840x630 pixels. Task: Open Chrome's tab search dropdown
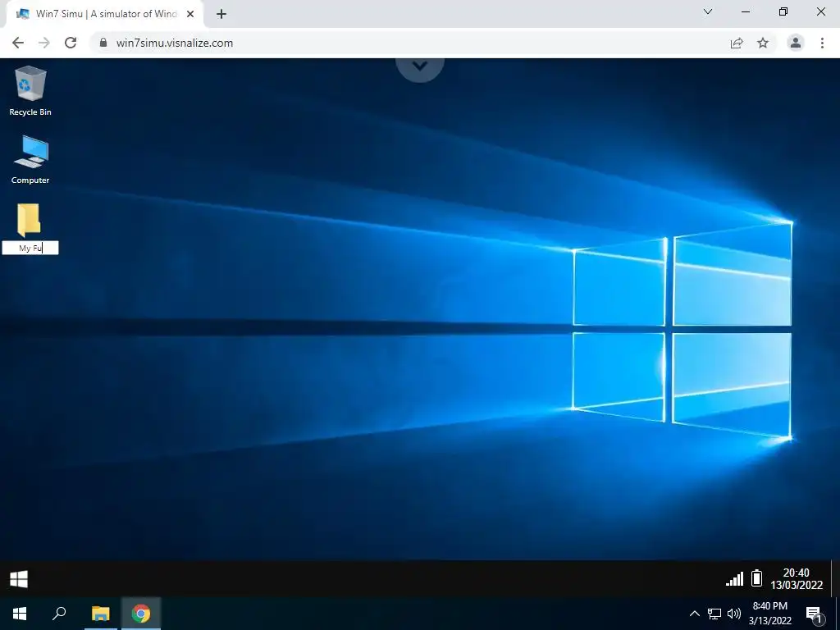coord(708,11)
